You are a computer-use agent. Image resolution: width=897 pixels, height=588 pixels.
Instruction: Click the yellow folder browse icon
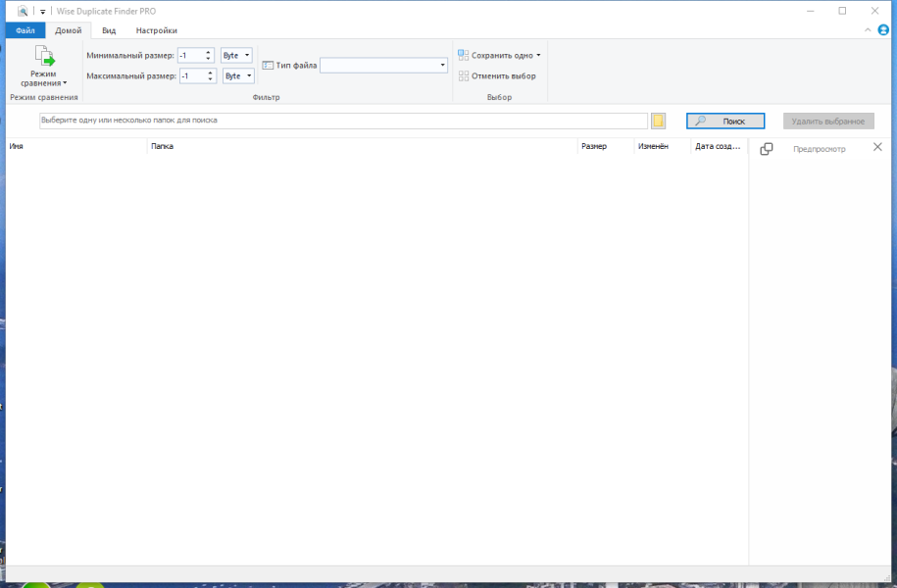(658, 121)
